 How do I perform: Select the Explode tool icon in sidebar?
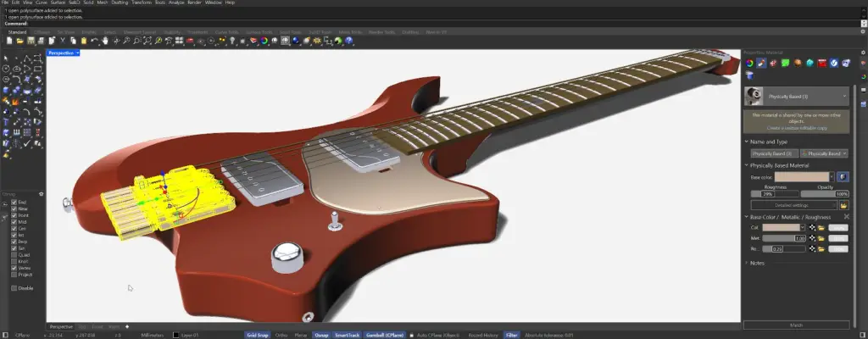click(x=15, y=102)
